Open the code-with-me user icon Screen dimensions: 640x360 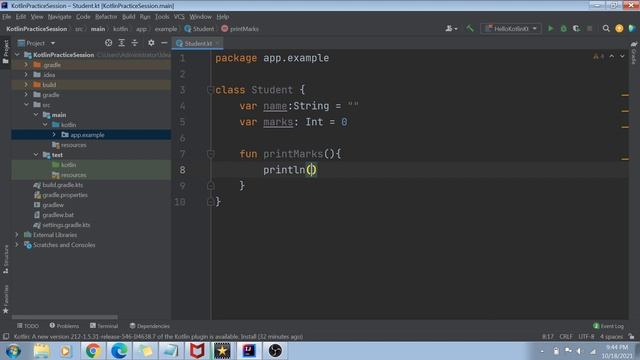pos(451,29)
